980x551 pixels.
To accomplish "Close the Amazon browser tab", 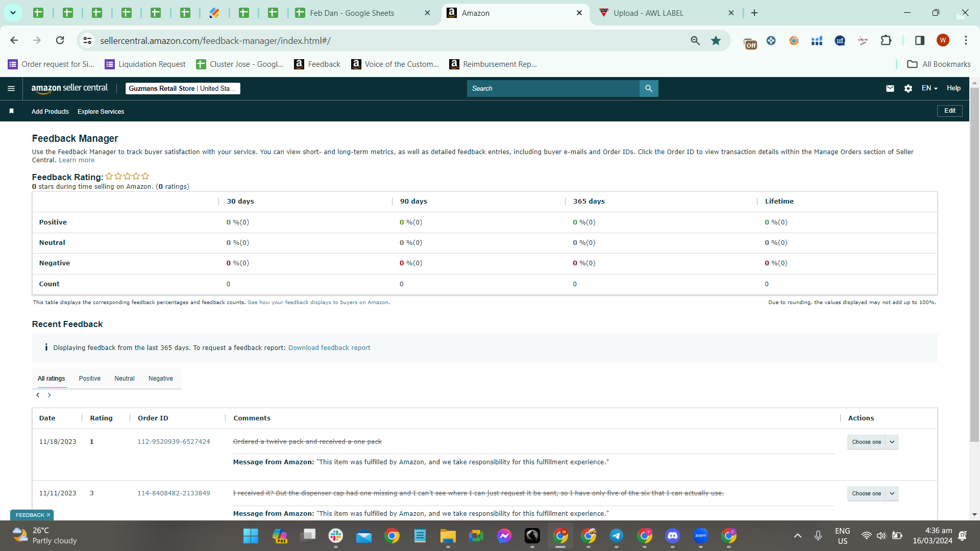I will (x=579, y=13).
